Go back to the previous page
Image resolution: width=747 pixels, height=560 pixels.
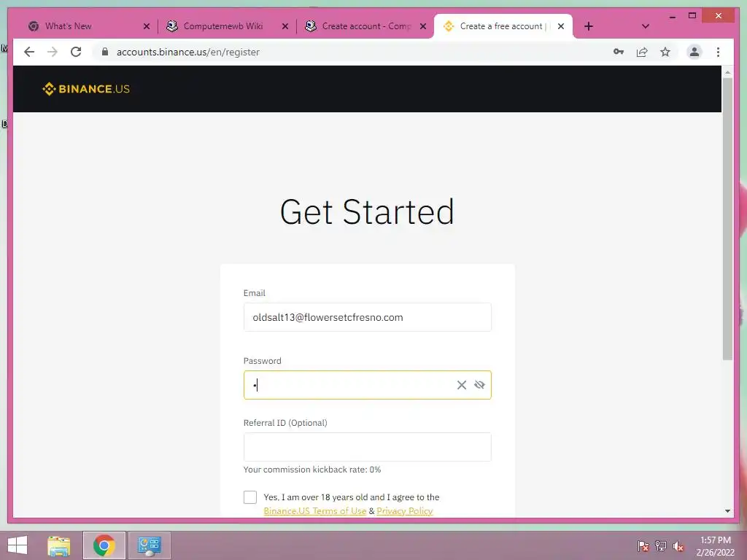tap(29, 52)
